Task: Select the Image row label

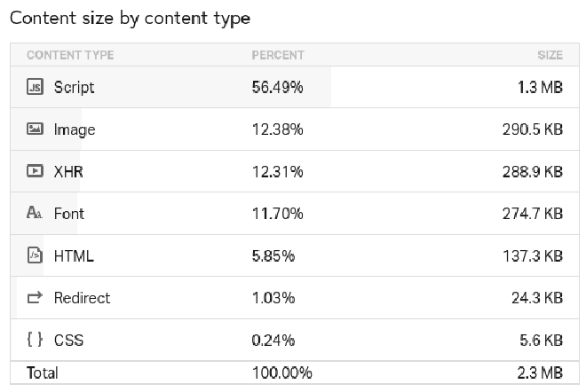Action: [x=75, y=129]
